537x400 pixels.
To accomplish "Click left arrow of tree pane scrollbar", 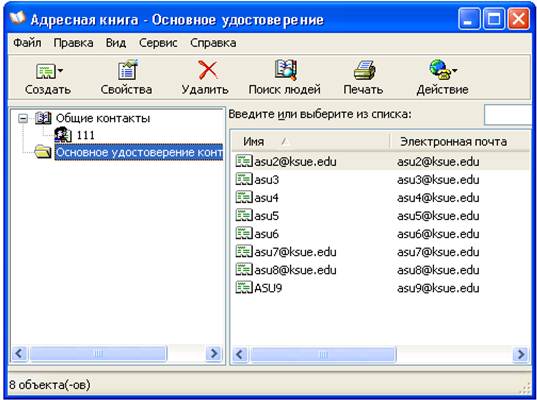I will pyautogui.click(x=20, y=353).
